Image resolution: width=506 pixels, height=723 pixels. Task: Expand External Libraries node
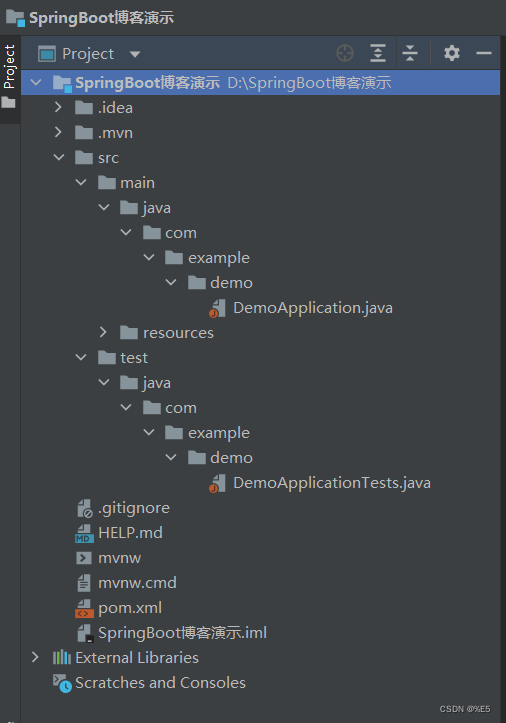coord(36,657)
